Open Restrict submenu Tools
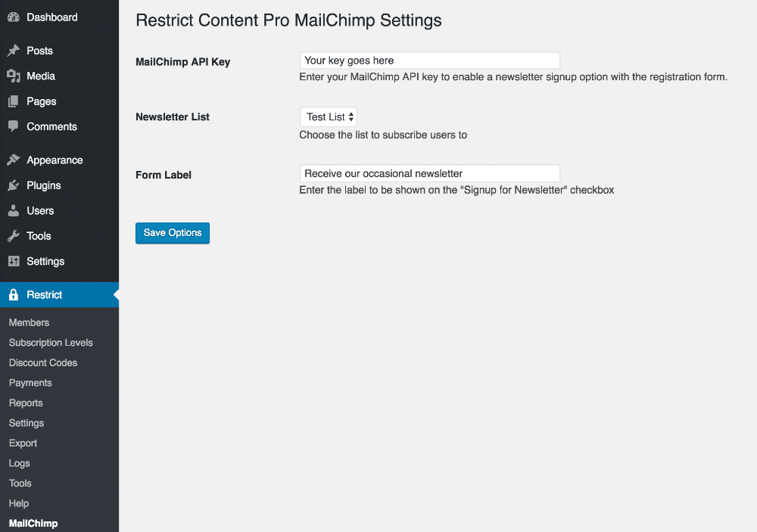 tap(20, 484)
